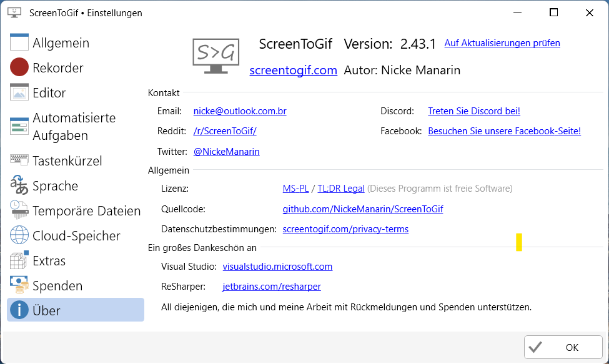This screenshot has width=609, height=364.
Task: Switch to Automatisierte Aufgaben section
Action: (x=74, y=126)
